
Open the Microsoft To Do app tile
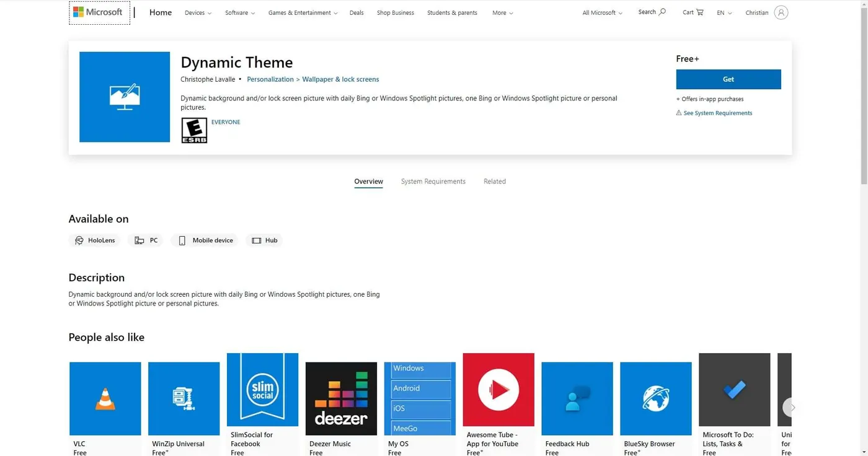coord(735,405)
